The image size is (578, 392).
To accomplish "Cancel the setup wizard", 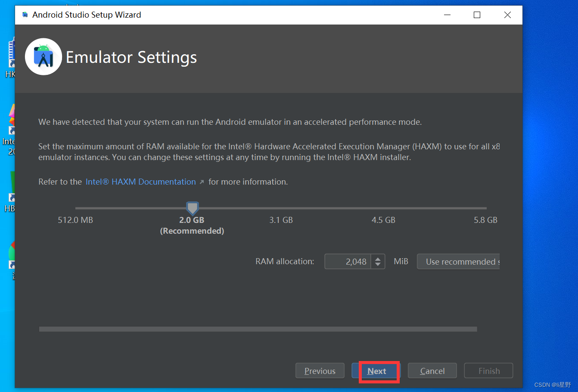I will point(432,371).
